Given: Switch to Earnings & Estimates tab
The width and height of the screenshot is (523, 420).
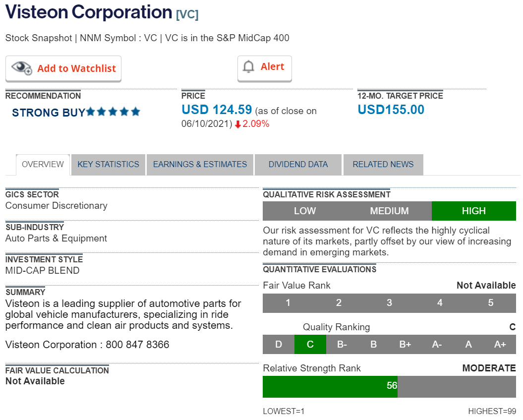Looking at the screenshot, I should pos(200,165).
